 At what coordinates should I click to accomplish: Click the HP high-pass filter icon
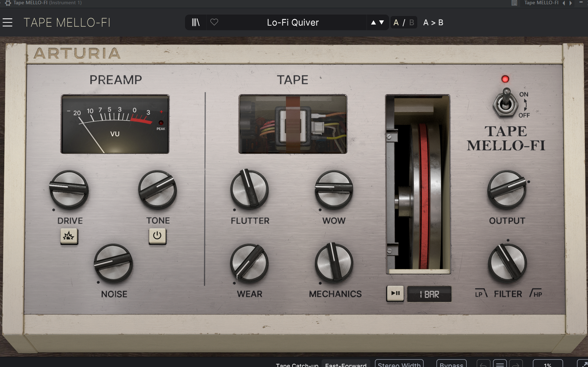click(x=535, y=293)
